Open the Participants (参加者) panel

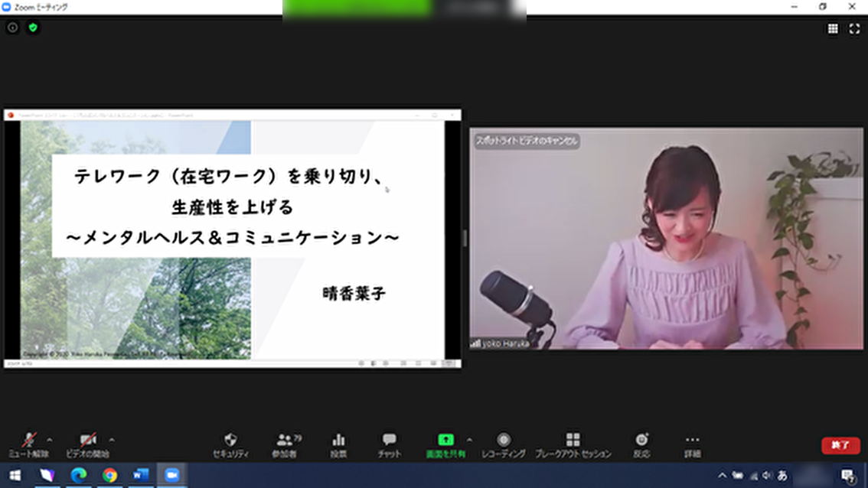click(284, 444)
